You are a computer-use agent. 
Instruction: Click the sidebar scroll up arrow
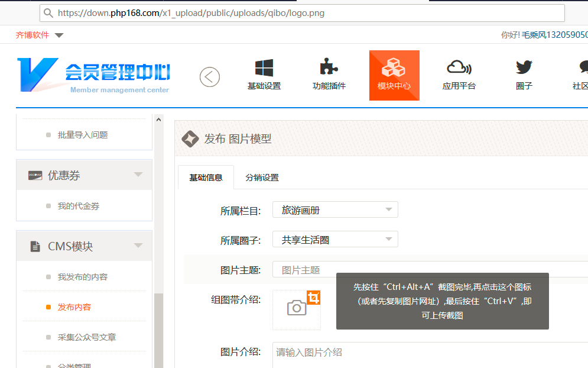pyautogui.click(x=158, y=120)
